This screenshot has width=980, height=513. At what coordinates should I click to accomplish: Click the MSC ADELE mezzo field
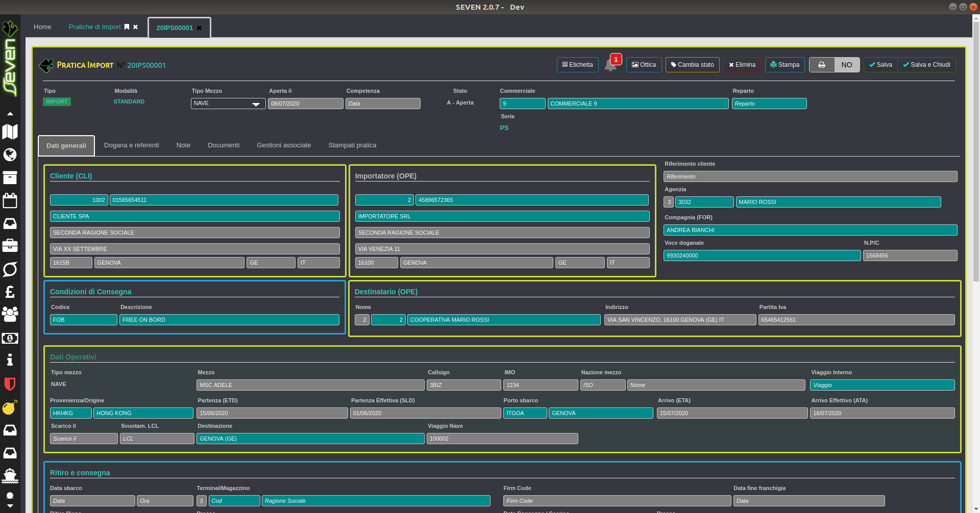(x=310, y=385)
